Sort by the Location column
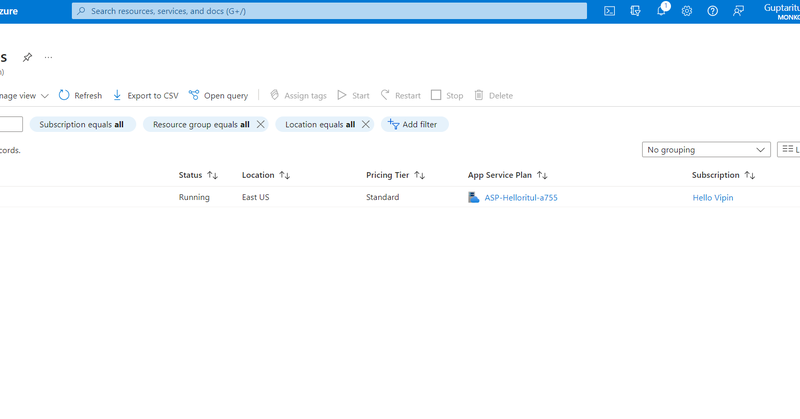 tap(266, 175)
